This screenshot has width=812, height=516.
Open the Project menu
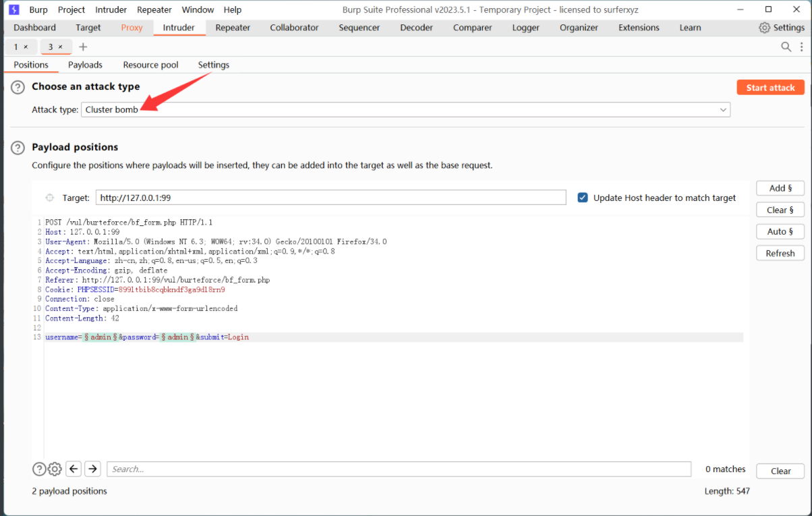point(71,9)
